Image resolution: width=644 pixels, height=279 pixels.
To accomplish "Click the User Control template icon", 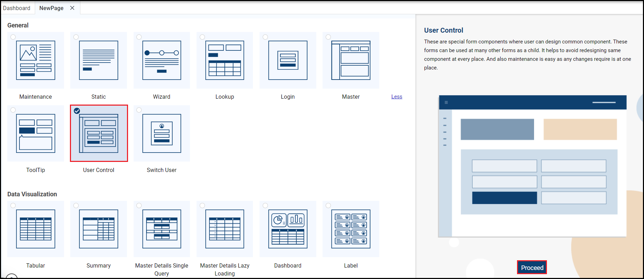I will tap(99, 133).
